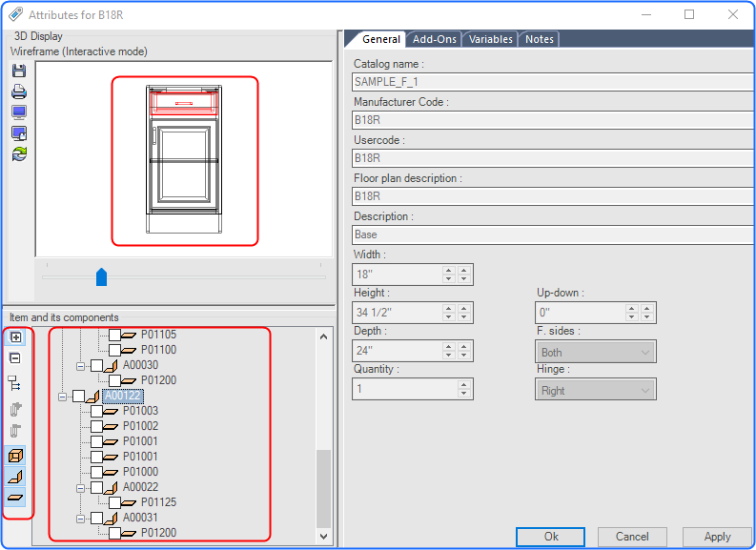
Task: Open the F. sides dropdown
Action: pyautogui.click(x=596, y=352)
